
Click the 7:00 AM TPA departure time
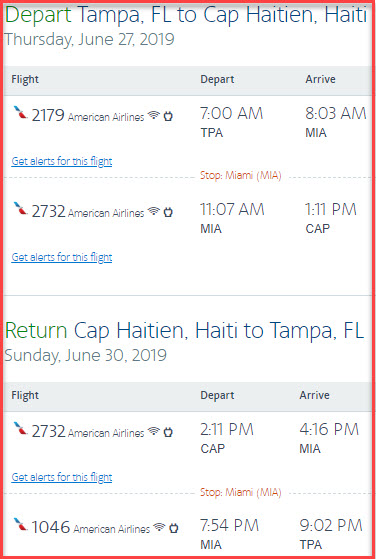pyautogui.click(x=232, y=122)
